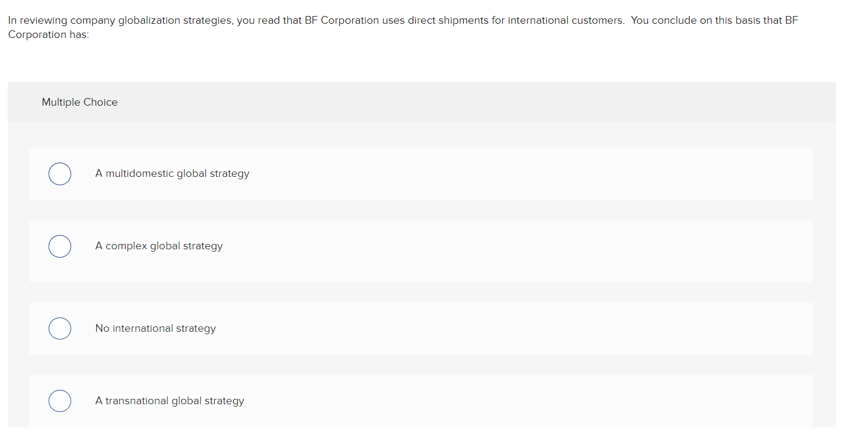Choose answer 'No international strategy'

point(155,328)
